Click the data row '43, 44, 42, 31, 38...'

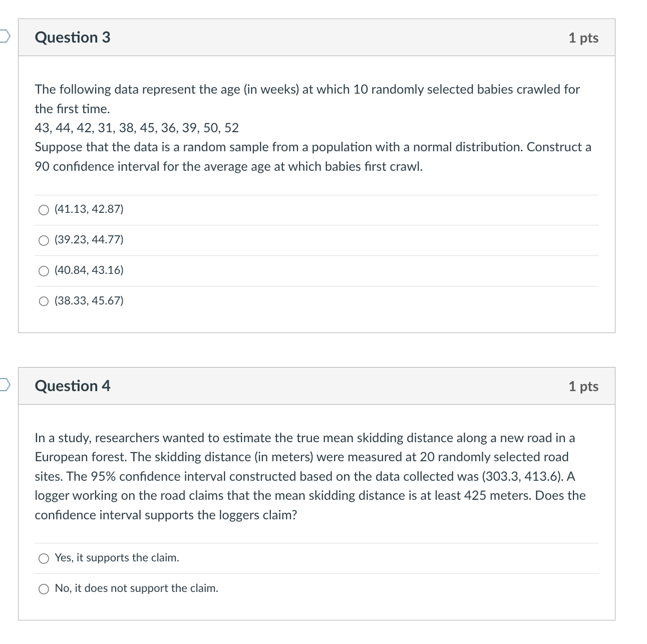(x=136, y=128)
